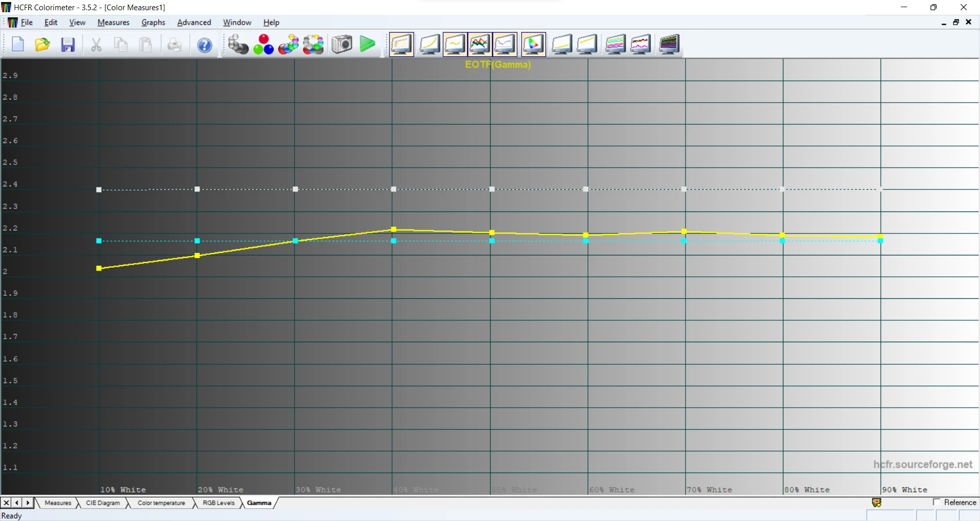
Task: Toggle the Color temperature graph view icon
Action: pos(505,44)
